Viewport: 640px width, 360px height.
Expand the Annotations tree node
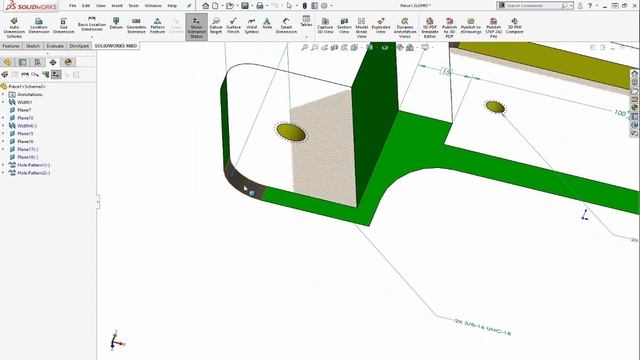[x=3, y=94]
